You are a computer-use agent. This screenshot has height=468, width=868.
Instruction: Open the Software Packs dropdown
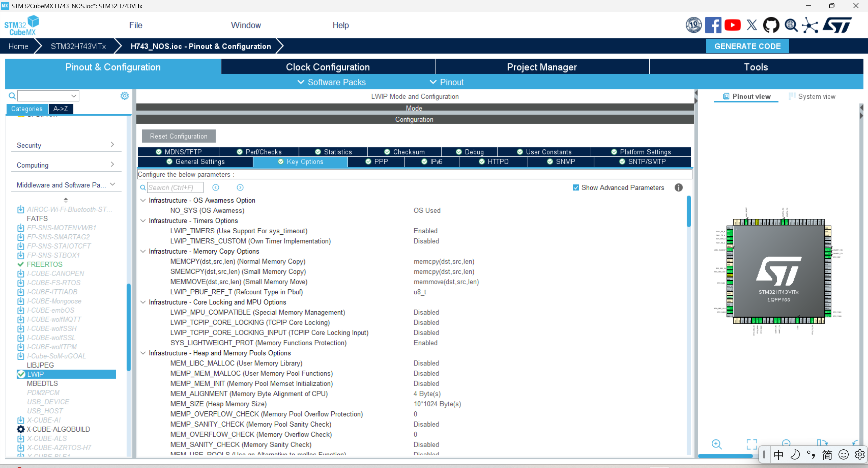[x=332, y=82]
